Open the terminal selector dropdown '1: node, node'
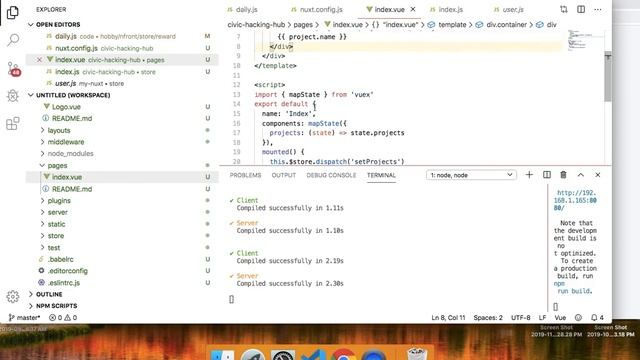The height and width of the screenshot is (360, 640). [x=471, y=175]
